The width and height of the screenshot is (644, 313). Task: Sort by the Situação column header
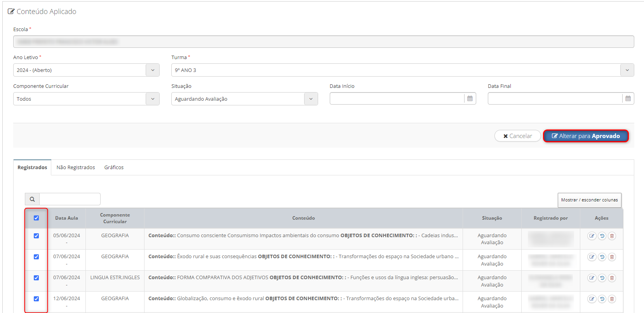coord(492,218)
